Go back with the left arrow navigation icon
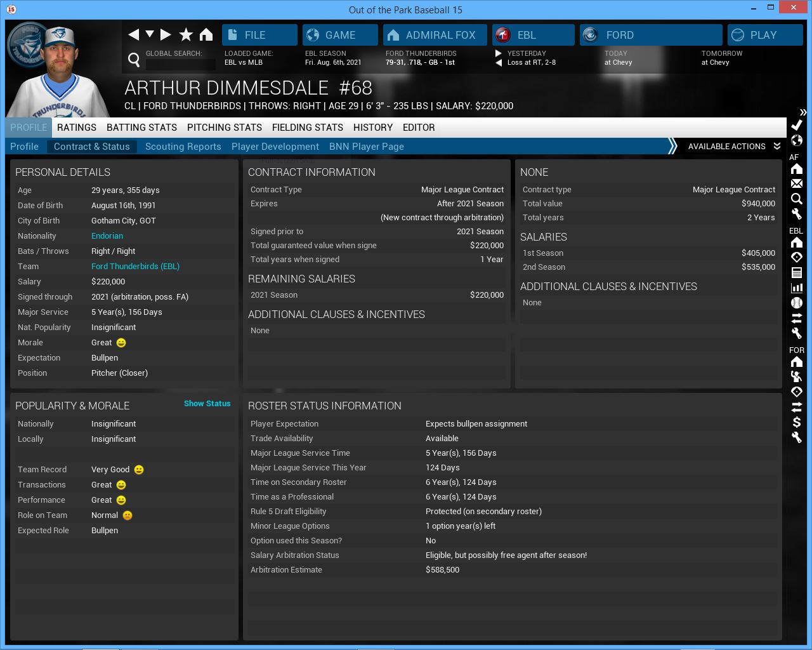812x650 pixels. coord(133,35)
